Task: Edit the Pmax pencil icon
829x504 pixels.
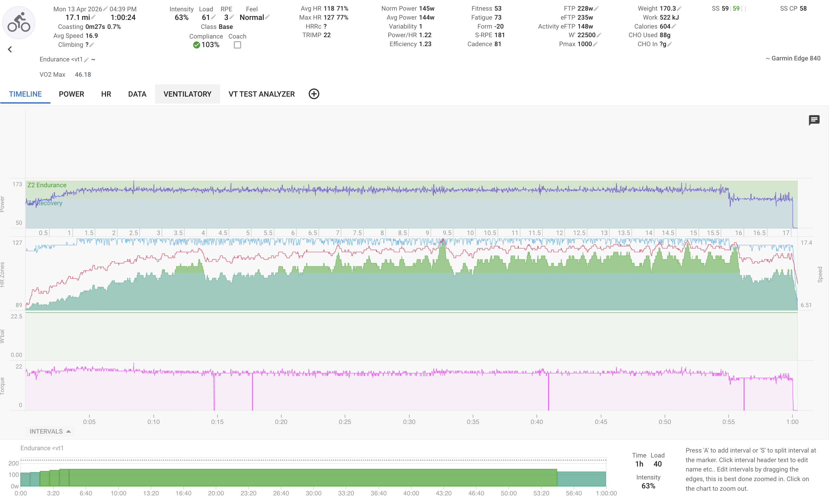Action: point(595,44)
